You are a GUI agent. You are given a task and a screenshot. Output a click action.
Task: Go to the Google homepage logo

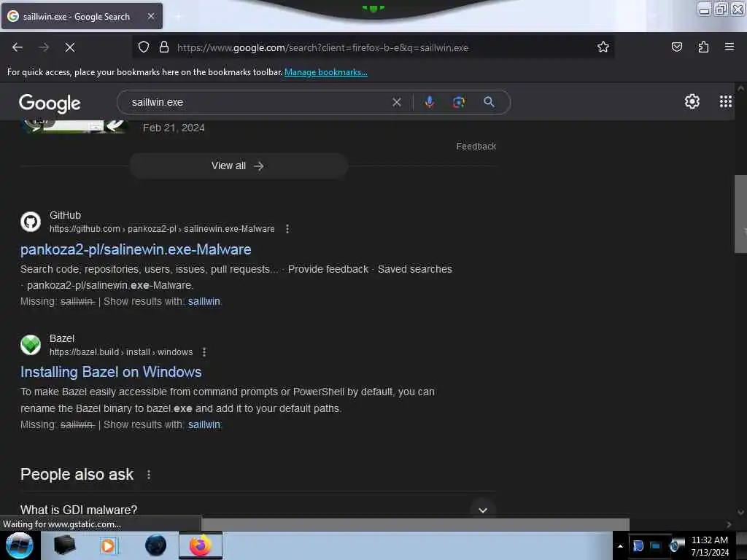50,103
